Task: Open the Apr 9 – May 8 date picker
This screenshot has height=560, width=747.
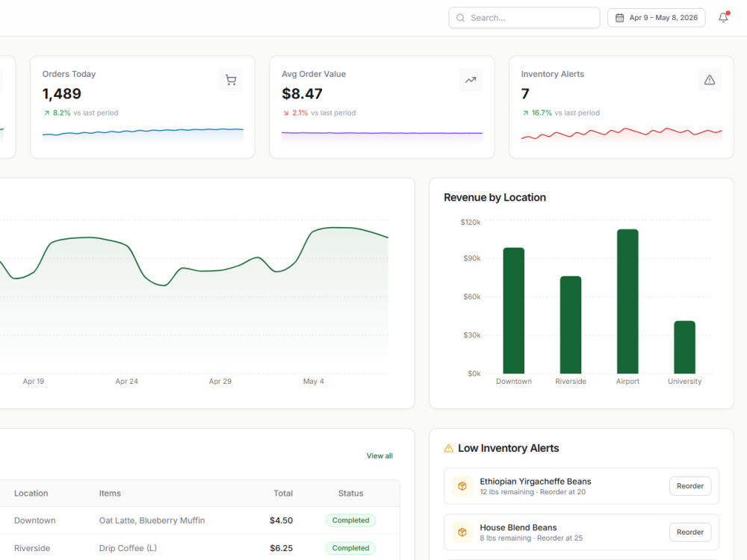Action: coord(657,18)
